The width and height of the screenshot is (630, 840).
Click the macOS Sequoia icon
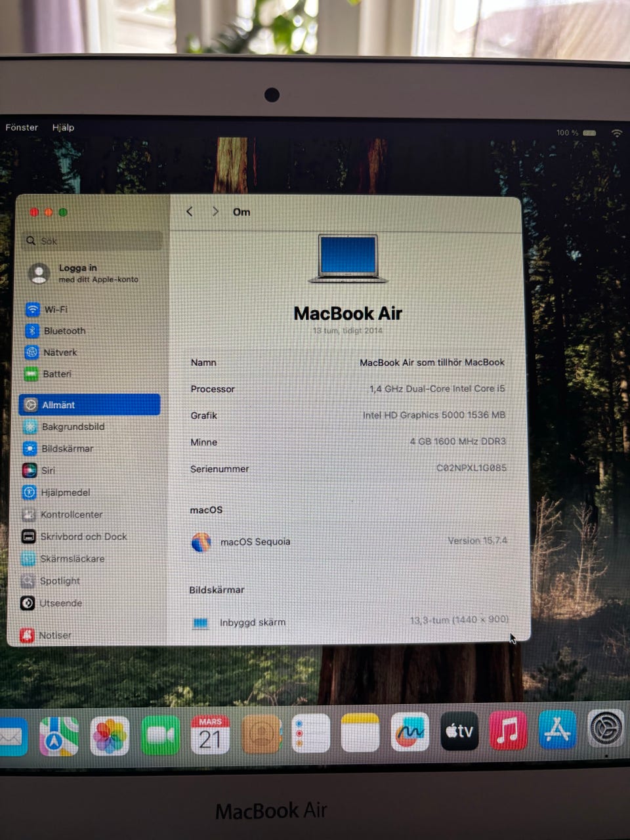(201, 542)
